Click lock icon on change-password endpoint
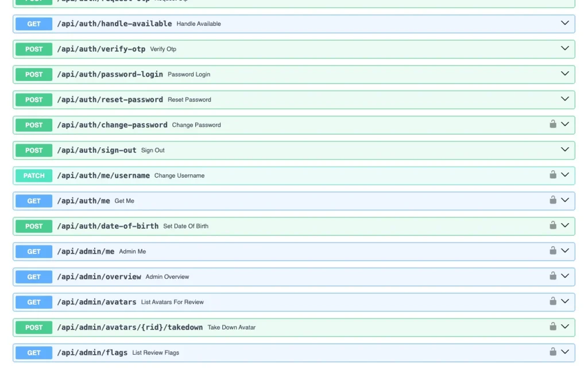 point(553,124)
